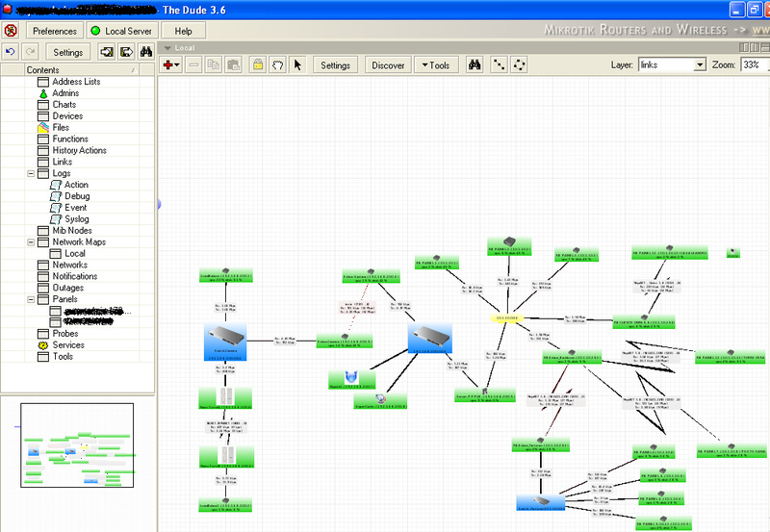Click the undo arrow icon
Screen dimensions: 770x532
click(11, 52)
